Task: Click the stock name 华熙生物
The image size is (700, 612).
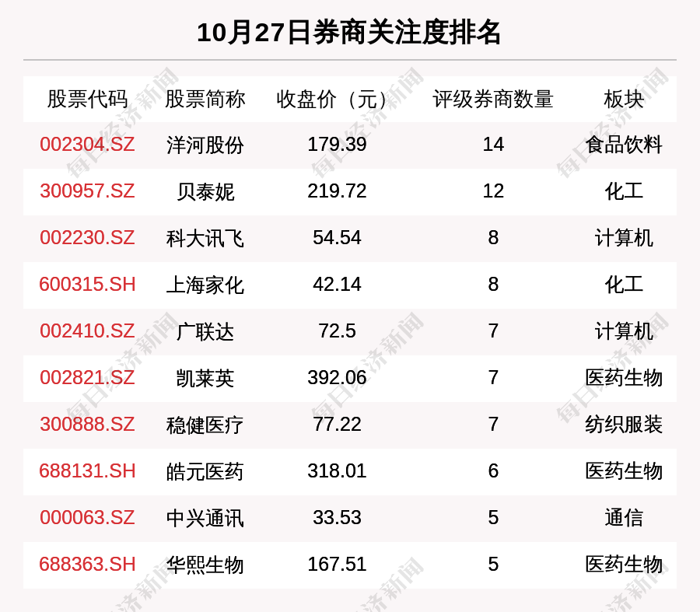Action: (205, 565)
